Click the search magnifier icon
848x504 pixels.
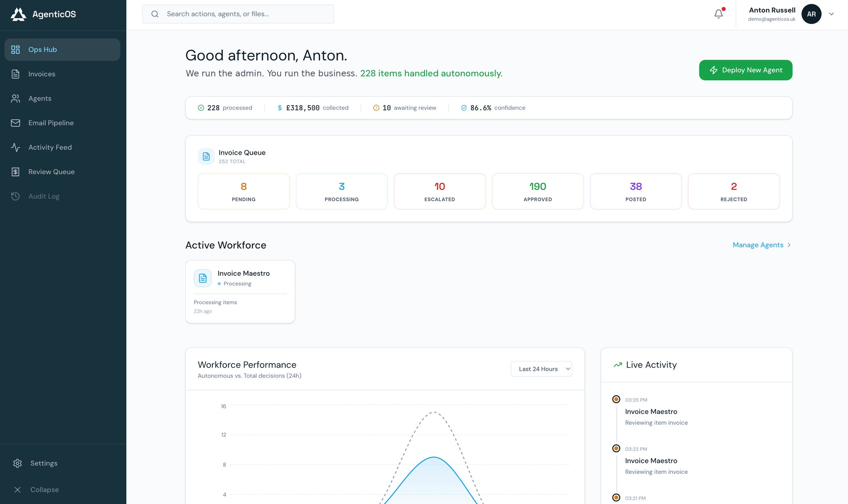(155, 14)
